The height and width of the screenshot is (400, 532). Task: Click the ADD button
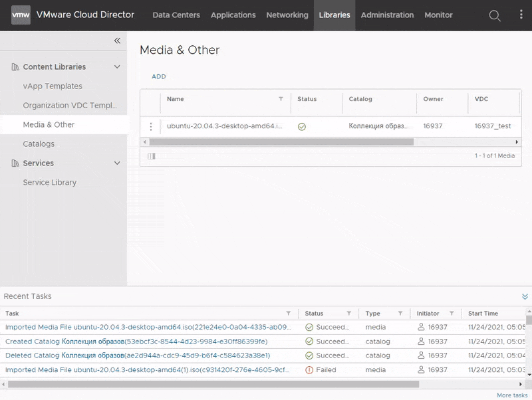(159, 76)
